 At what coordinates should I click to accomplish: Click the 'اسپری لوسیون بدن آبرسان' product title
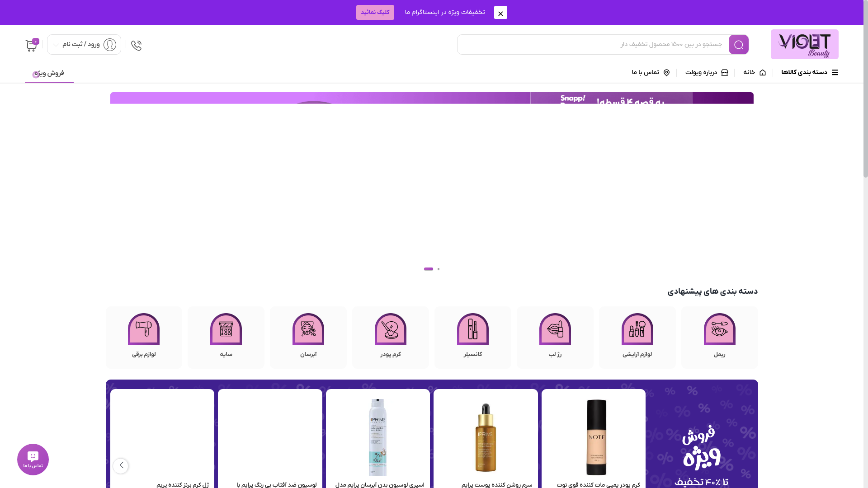[x=380, y=484]
